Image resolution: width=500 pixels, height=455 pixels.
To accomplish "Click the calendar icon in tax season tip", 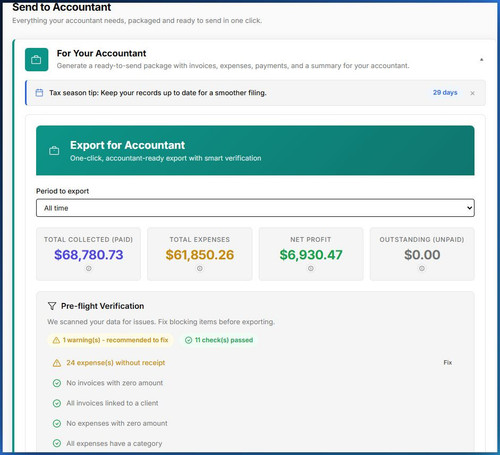I will [39, 93].
